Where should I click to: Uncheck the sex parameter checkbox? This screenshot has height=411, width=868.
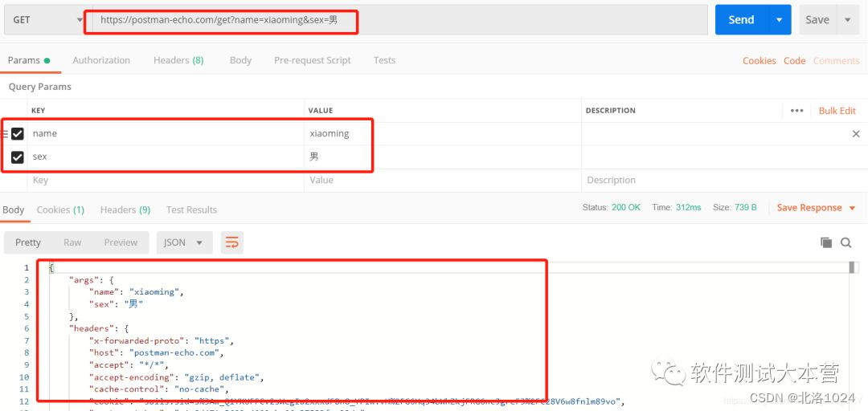pos(18,157)
